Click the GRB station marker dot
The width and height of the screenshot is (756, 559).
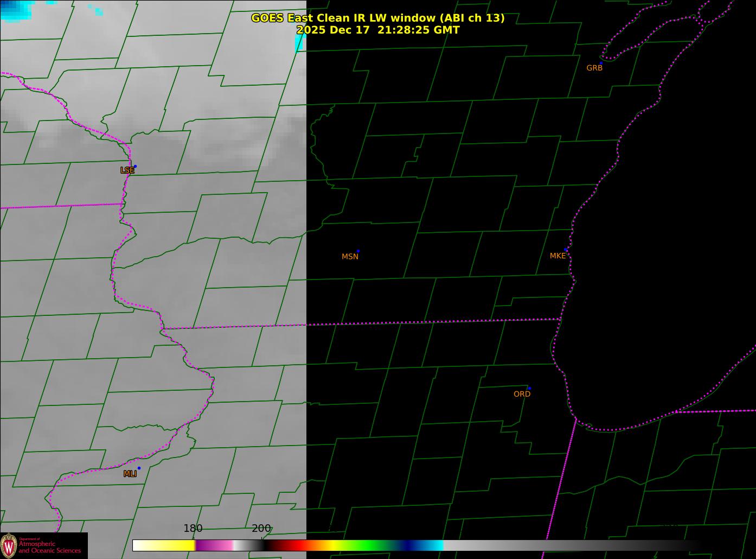(601, 63)
